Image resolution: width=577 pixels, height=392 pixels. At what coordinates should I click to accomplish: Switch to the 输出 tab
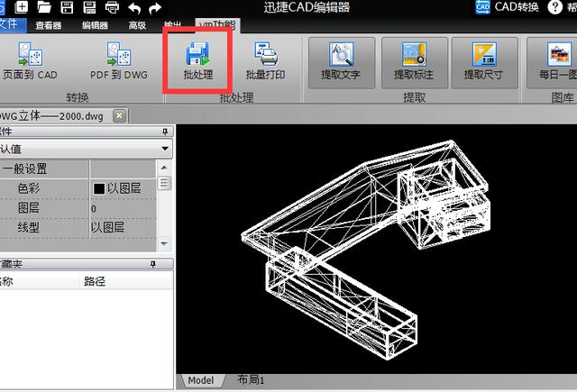172,24
